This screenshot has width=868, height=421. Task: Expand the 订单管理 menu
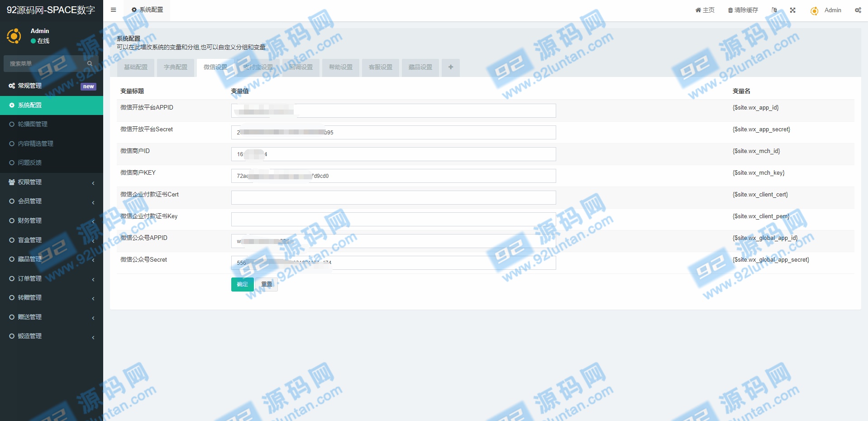click(x=52, y=278)
